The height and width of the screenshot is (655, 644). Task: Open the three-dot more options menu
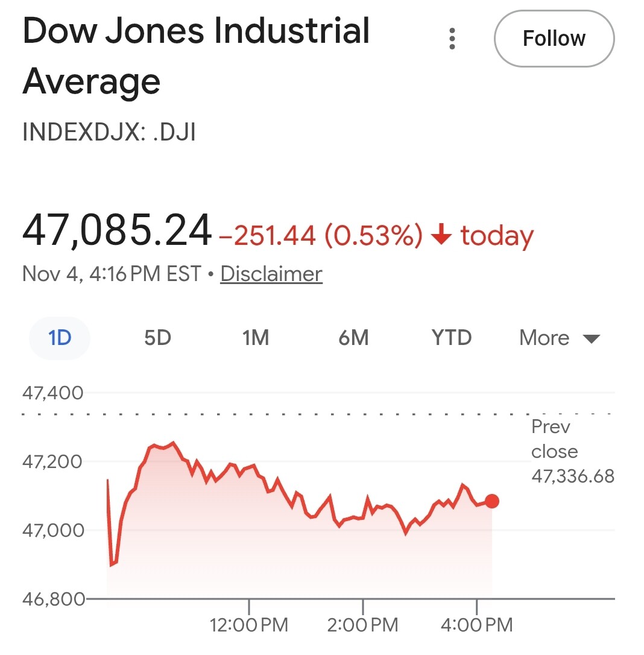[x=452, y=39]
